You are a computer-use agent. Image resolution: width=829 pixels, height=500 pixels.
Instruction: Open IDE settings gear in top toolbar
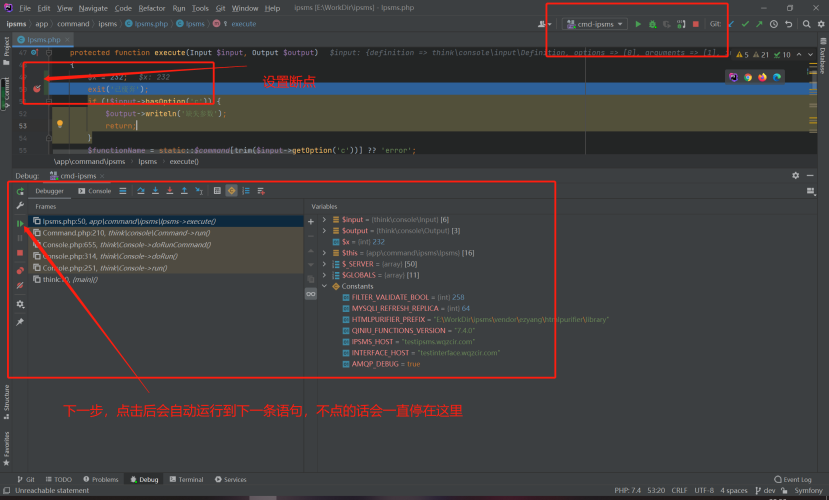point(821,24)
